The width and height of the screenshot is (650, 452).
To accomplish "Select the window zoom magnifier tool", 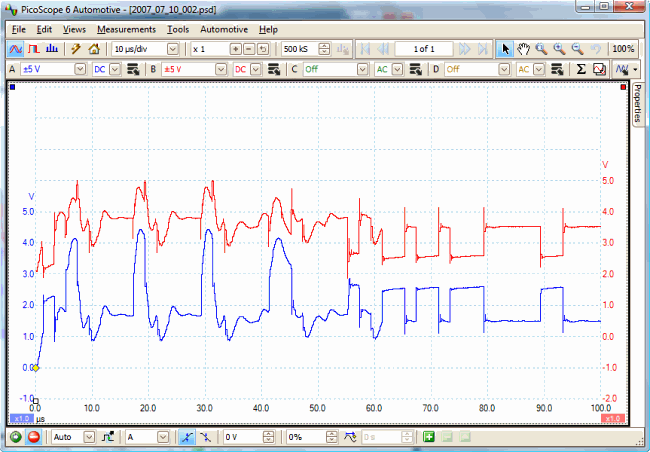I will [541, 49].
